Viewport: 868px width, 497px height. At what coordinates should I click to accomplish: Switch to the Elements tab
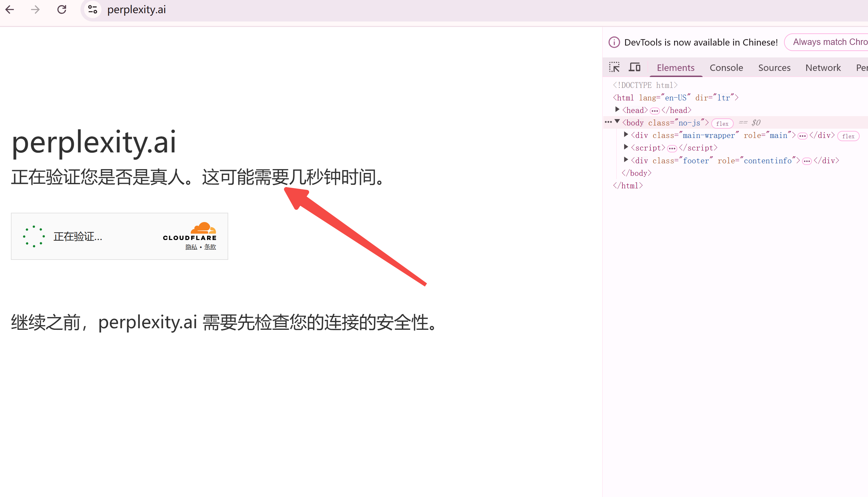click(x=675, y=68)
